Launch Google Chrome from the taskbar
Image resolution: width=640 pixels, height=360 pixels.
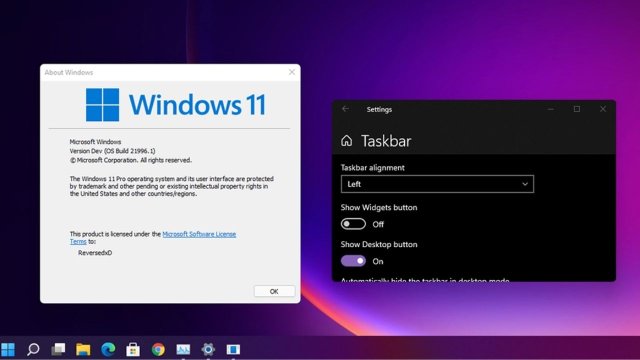pos(158,349)
